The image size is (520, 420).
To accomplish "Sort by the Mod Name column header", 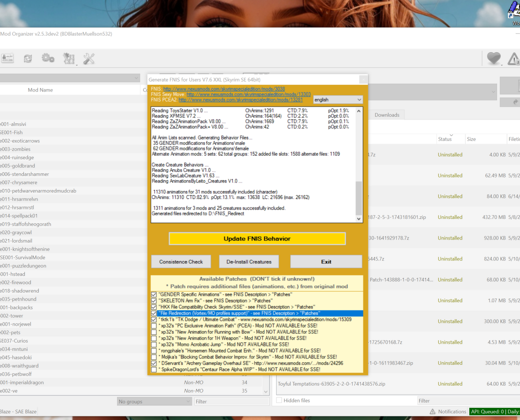I will tap(40, 90).
